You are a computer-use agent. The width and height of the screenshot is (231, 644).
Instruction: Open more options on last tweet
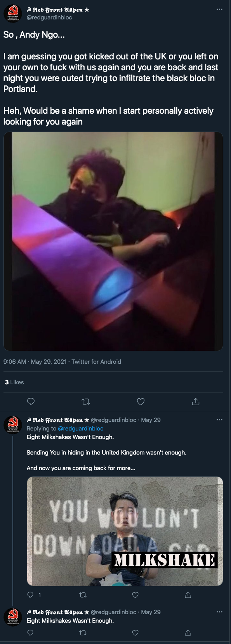click(x=220, y=612)
